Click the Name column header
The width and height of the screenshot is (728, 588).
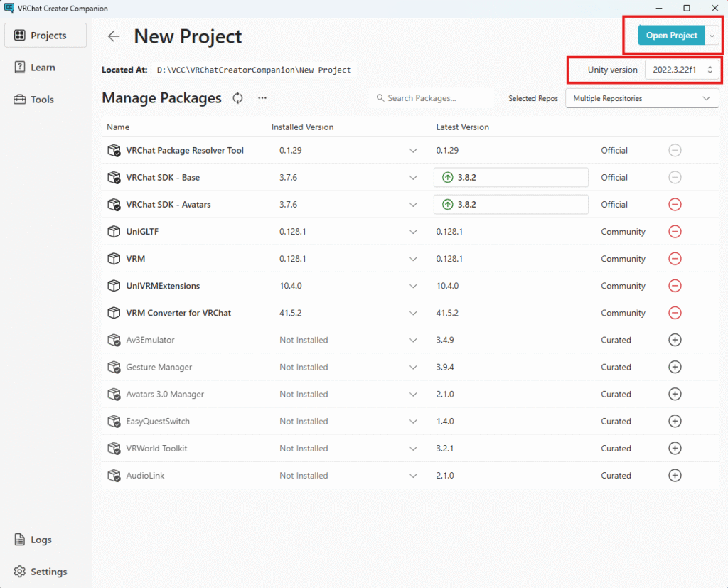pos(118,127)
